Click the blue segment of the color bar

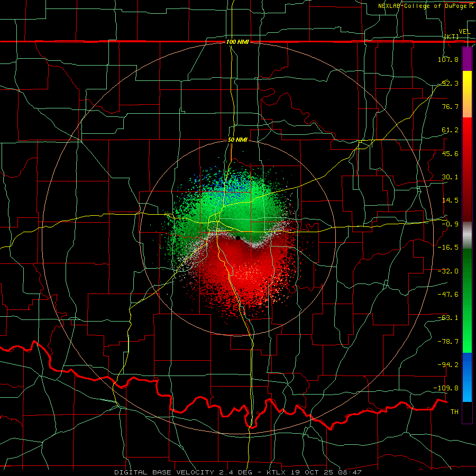pos(467,377)
